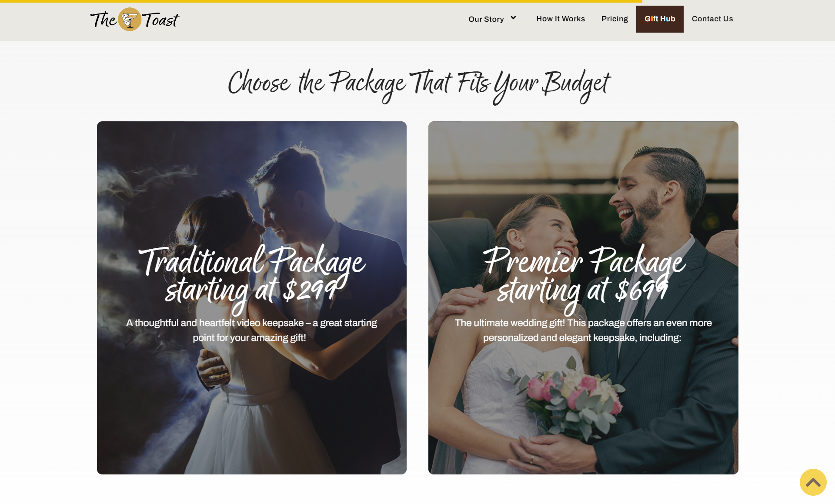This screenshot has height=504, width=835.
Task: Click the yellow page progress bar
Action: [x=321, y=1]
